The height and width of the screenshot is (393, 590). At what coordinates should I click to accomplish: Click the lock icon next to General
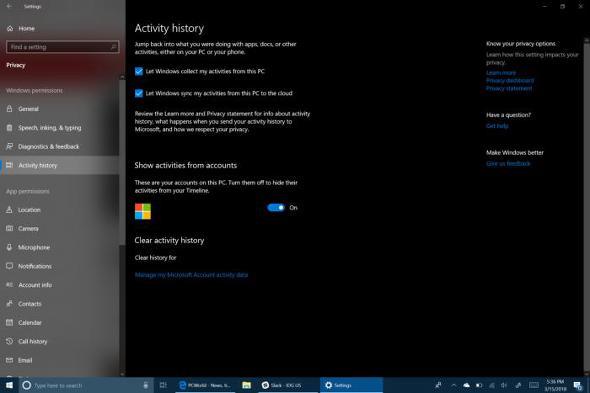(x=9, y=109)
